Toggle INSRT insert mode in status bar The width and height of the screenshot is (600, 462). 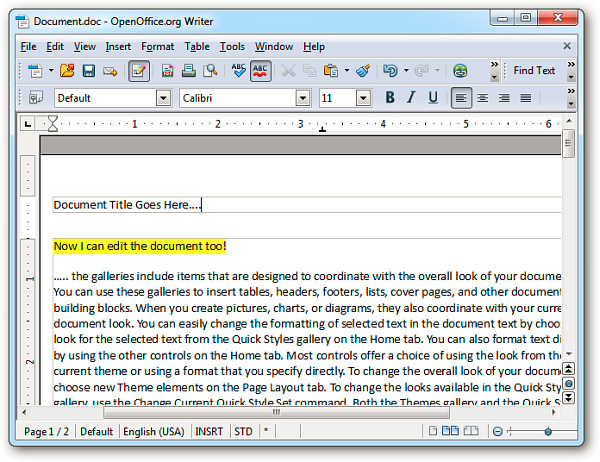tap(211, 432)
